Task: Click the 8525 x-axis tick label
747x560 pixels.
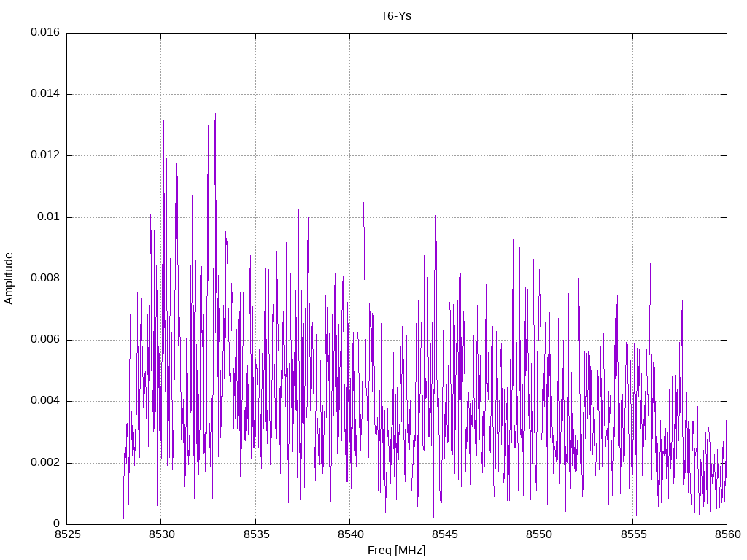Action: (68, 534)
